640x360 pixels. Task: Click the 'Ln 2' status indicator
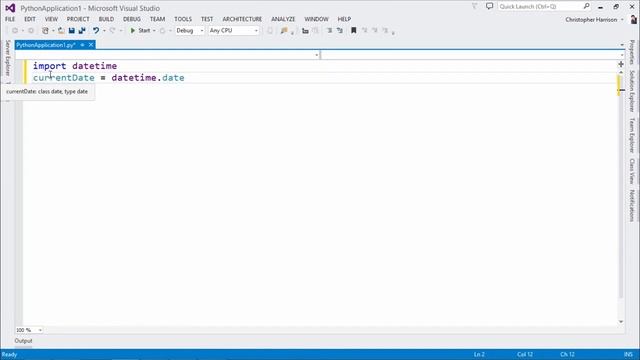tap(479, 355)
